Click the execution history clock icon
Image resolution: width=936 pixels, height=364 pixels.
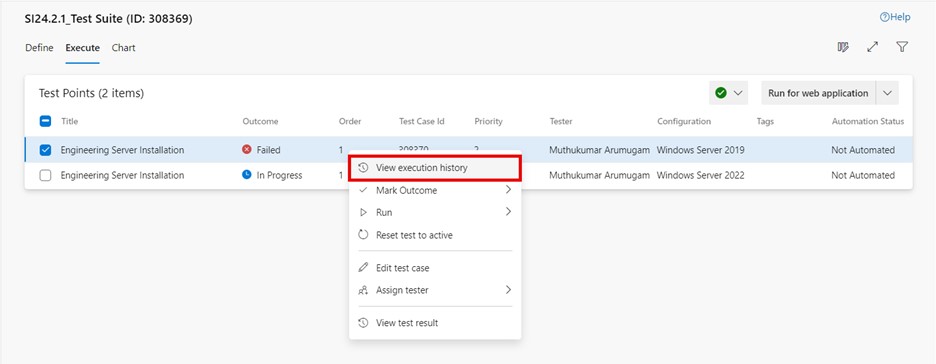[x=363, y=168]
